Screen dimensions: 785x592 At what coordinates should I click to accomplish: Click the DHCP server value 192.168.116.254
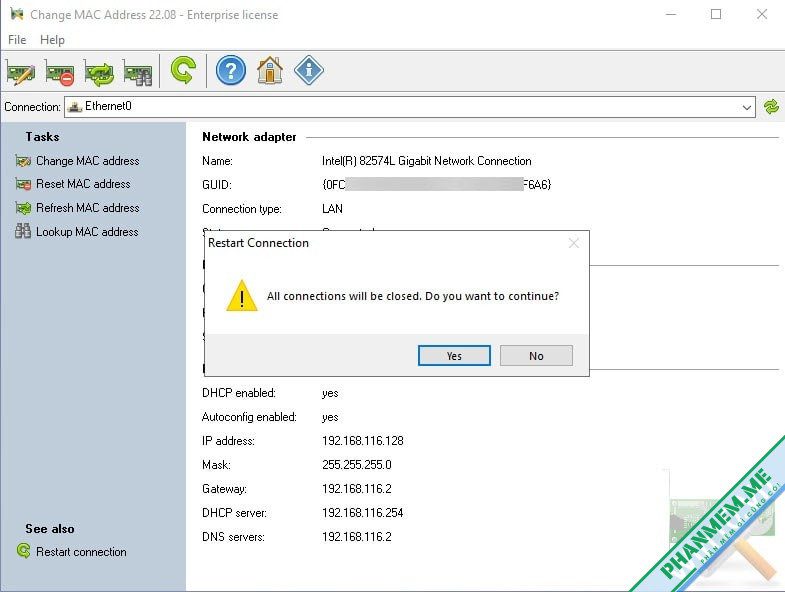pyautogui.click(x=363, y=513)
